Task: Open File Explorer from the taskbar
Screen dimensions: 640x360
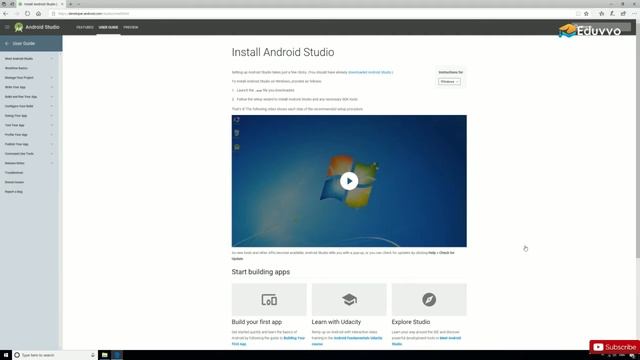Action: (104, 355)
